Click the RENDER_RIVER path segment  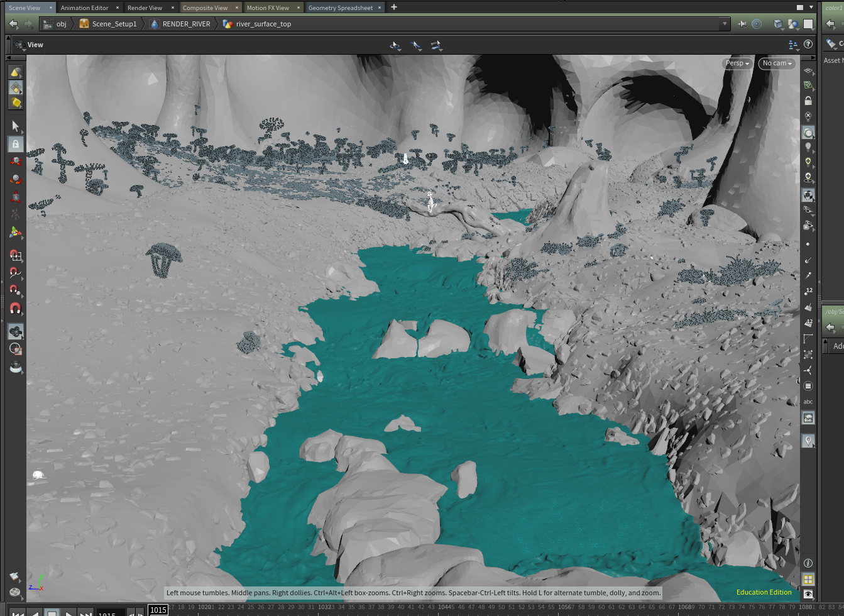(186, 24)
